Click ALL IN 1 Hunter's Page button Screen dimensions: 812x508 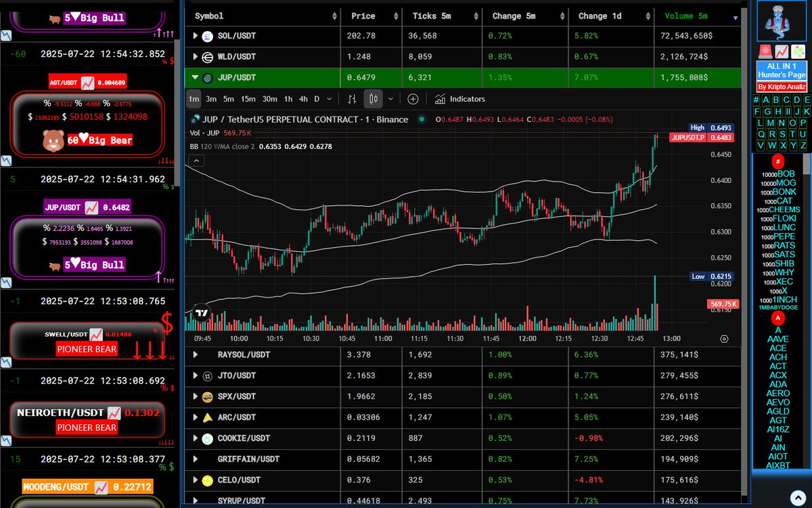(x=782, y=70)
